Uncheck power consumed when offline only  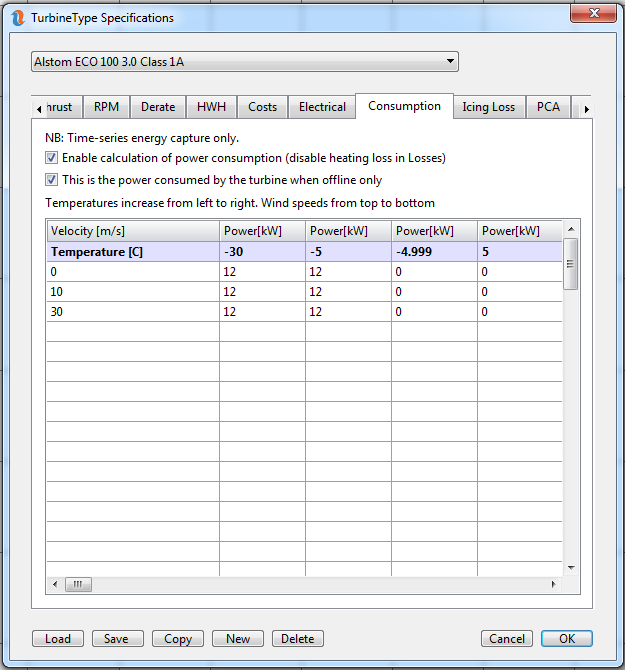(51, 180)
